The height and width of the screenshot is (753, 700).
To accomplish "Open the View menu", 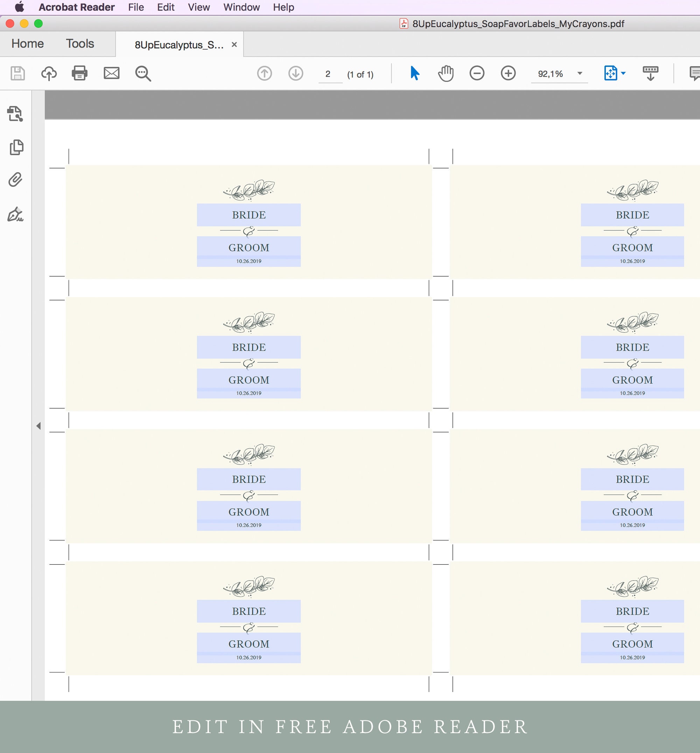I will [x=199, y=7].
